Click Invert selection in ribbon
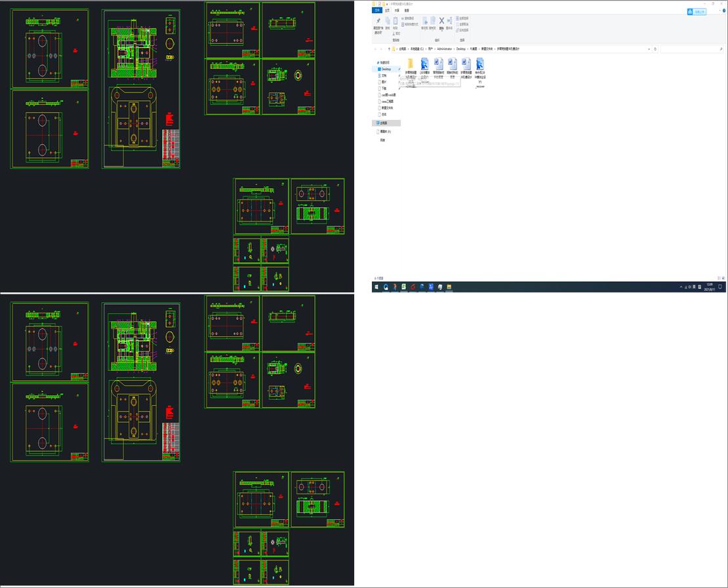This screenshot has width=728, height=588. pyautogui.click(x=462, y=30)
